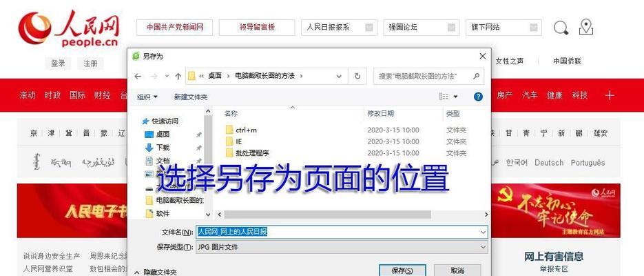644x276 pixels.
Task: Open recent locations dropdown arrow
Action: [167, 76]
